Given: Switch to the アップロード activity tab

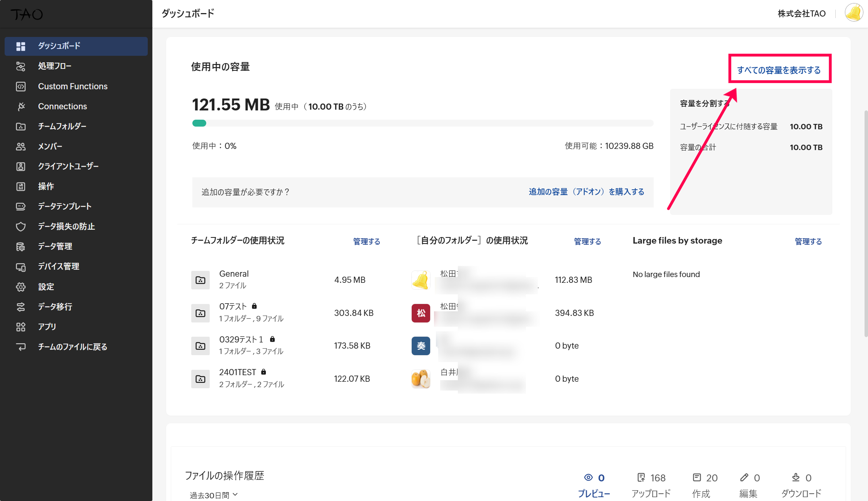Looking at the screenshot, I should click(x=651, y=485).
